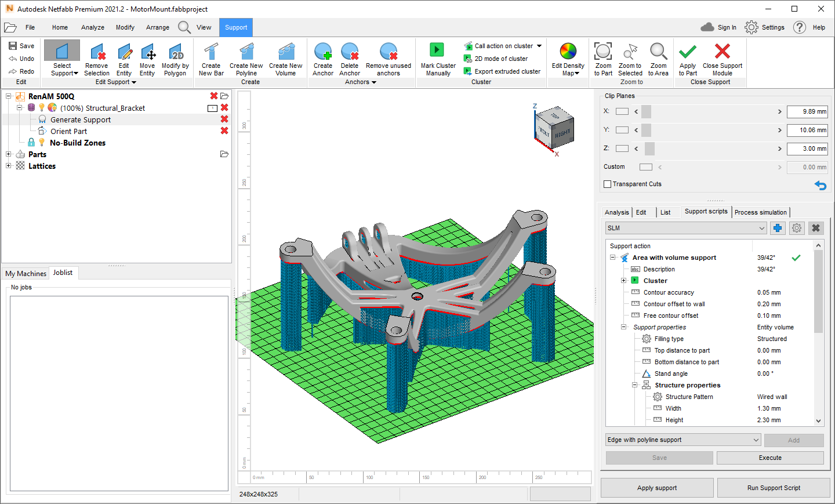Click Create New Volume icon
Screen dimensions: 835x504
point(286,52)
